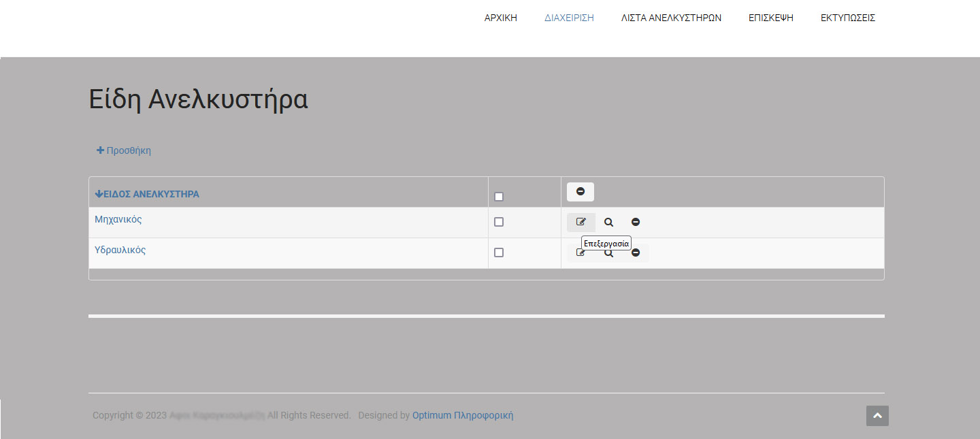Go to ΑΡΧΙΚΗ page
The height and width of the screenshot is (439, 980).
[x=500, y=18]
